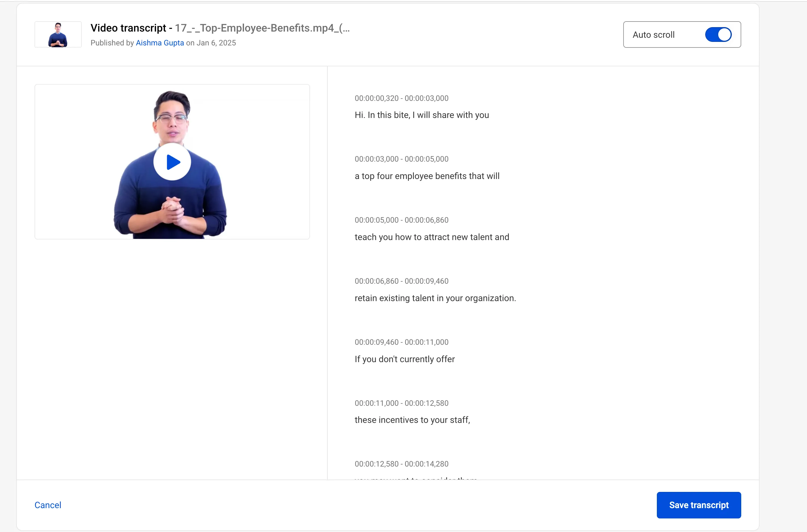Screen dimensions: 807x532
Task: Turn off the Auto scroll toggle
Action: coord(718,35)
